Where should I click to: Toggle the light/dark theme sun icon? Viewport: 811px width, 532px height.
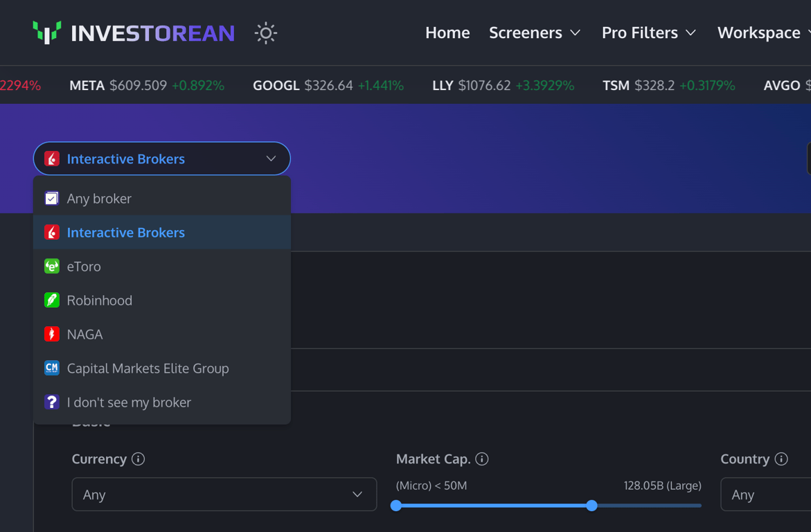click(266, 33)
